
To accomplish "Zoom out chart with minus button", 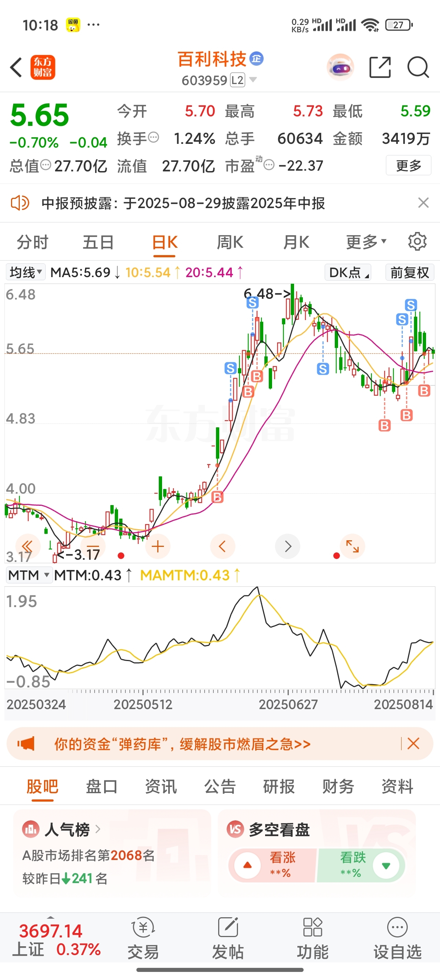I will tap(93, 546).
